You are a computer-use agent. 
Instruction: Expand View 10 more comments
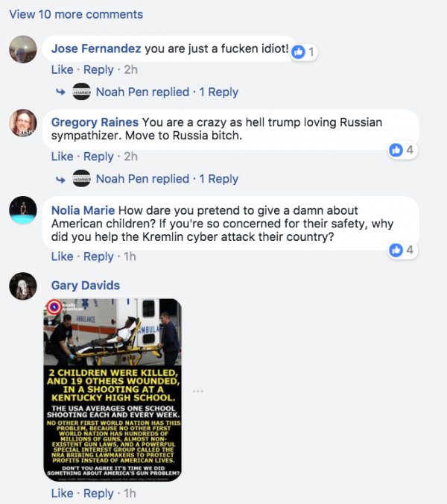pos(76,14)
